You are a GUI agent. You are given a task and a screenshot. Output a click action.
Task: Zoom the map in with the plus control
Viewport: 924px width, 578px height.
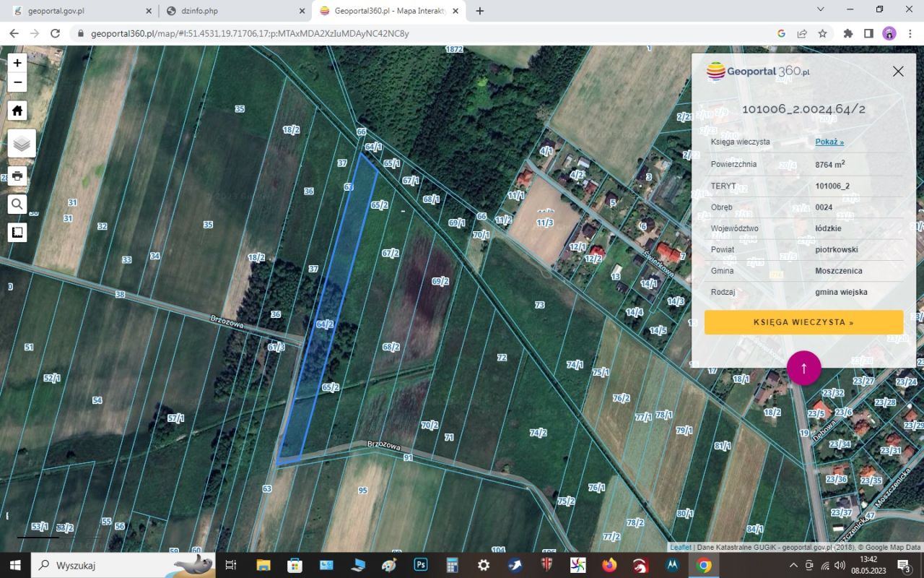17,63
